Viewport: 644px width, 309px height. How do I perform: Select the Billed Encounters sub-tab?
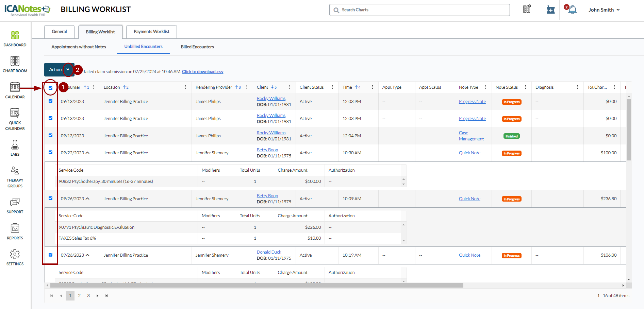coord(197,47)
